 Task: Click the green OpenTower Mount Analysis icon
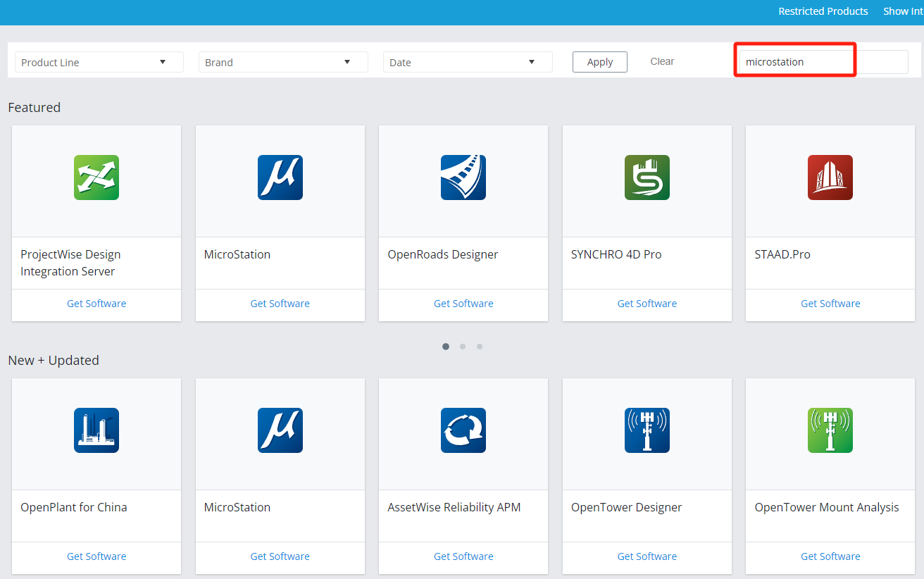[830, 430]
